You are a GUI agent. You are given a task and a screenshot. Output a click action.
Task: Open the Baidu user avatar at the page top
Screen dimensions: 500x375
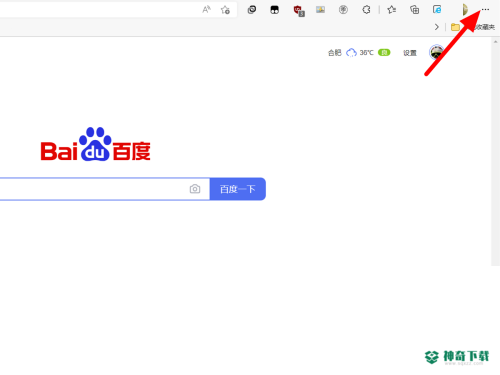(x=436, y=52)
